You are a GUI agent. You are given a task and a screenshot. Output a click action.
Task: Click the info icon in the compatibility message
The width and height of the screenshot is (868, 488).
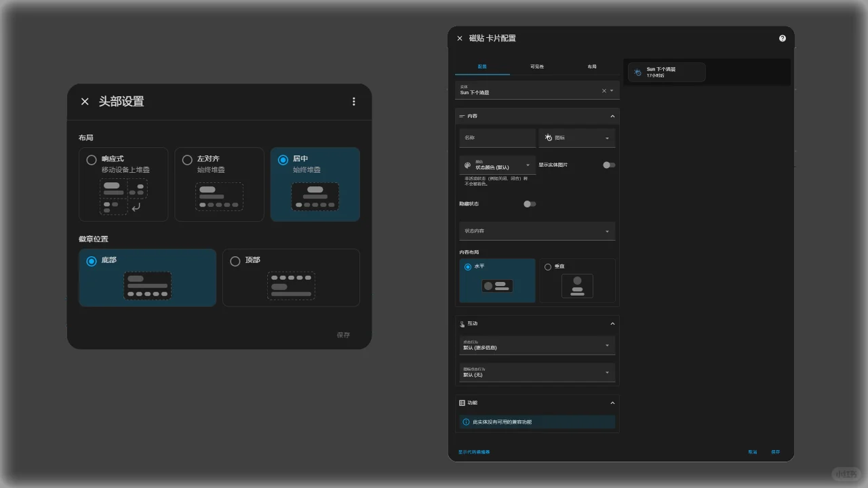tap(466, 422)
